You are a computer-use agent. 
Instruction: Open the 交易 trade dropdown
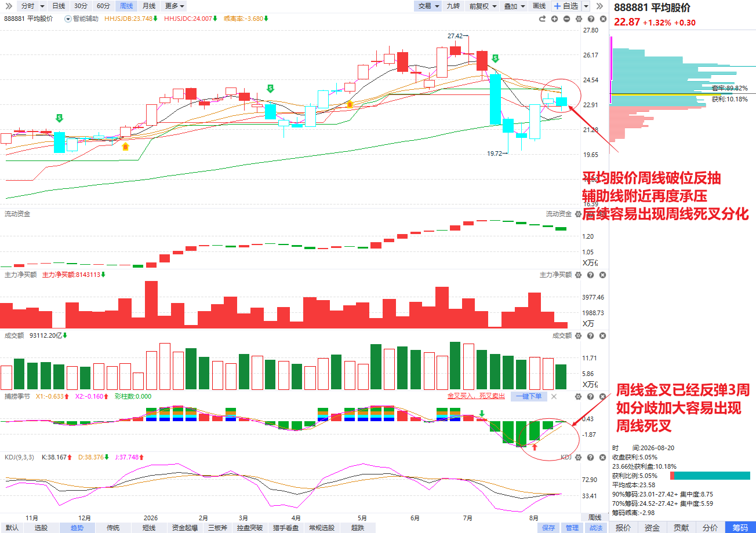[x=428, y=6]
